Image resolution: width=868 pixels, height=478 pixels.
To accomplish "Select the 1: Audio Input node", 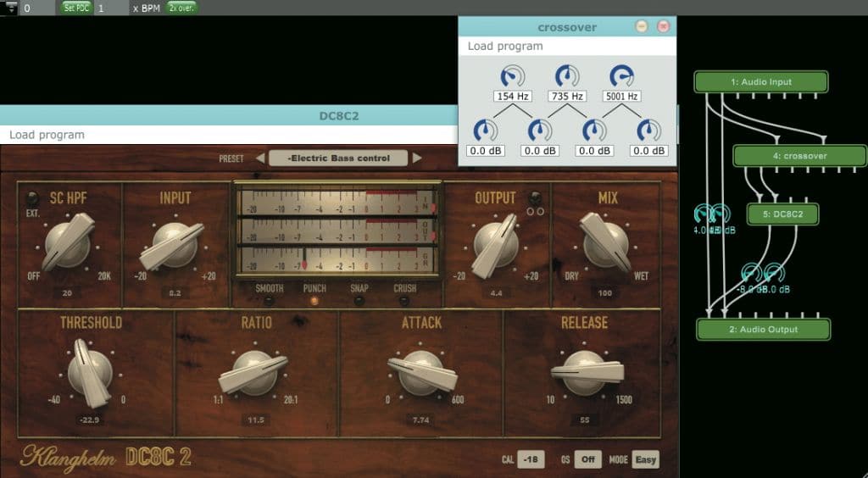I will 760,82.
